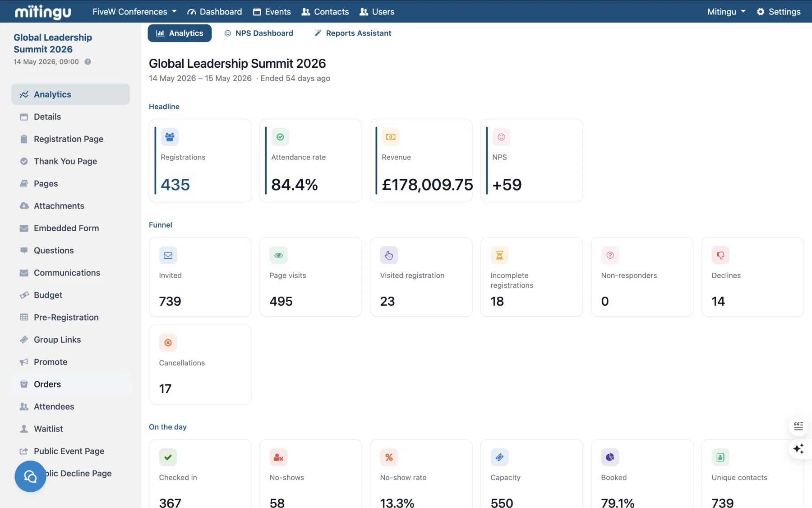Click the Registrations people icon
The width and height of the screenshot is (812, 508).
click(x=170, y=137)
